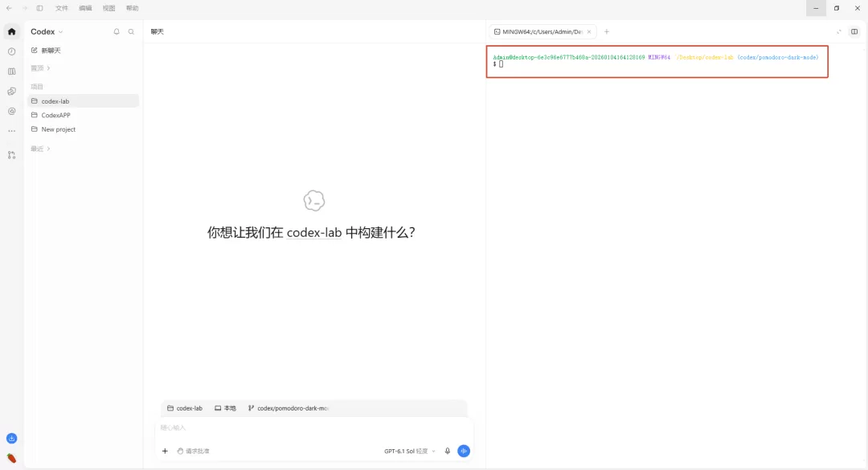Toggle the sidebar panel icon in title bar

click(x=40, y=8)
